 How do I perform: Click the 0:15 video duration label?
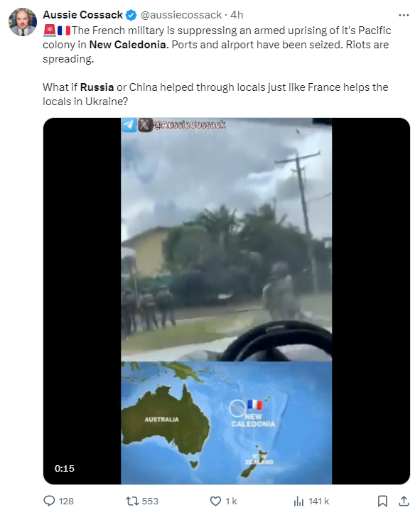click(x=65, y=468)
